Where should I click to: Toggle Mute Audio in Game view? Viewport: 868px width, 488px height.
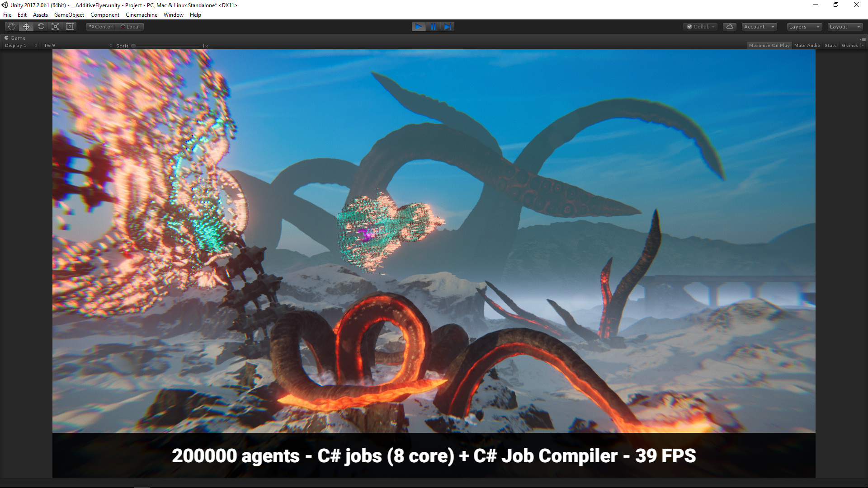pyautogui.click(x=807, y=46)
